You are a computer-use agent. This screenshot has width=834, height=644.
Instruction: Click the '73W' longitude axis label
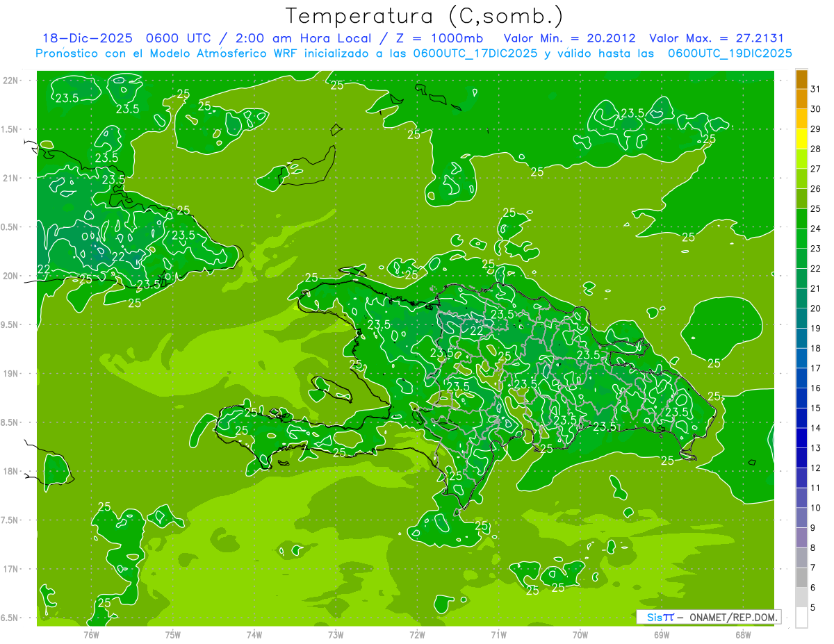tap(336, 634)
